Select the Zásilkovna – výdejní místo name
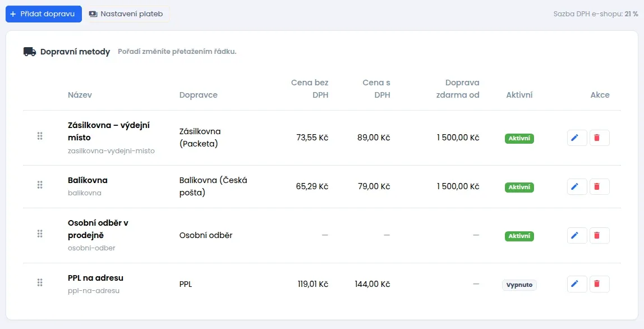 108,131
